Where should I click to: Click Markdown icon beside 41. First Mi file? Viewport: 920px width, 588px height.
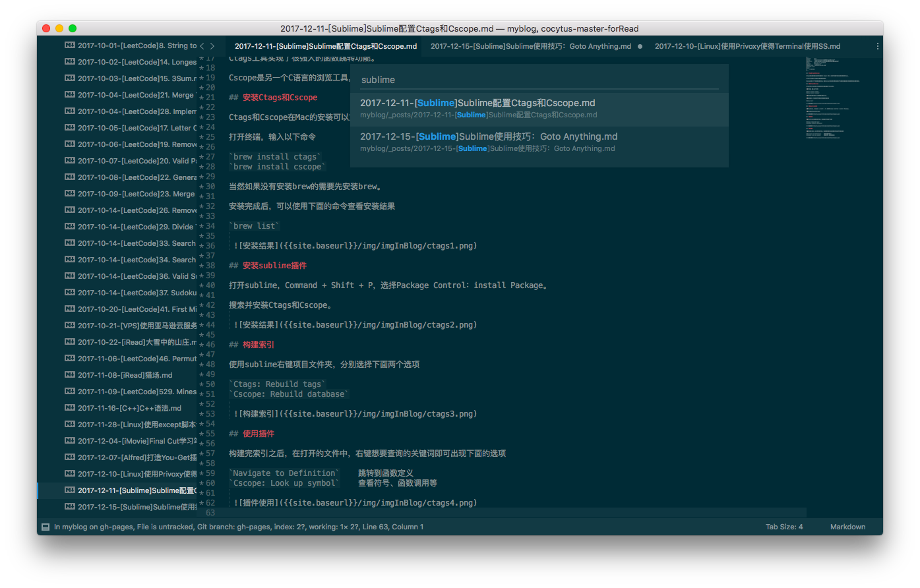coord(70,309)
